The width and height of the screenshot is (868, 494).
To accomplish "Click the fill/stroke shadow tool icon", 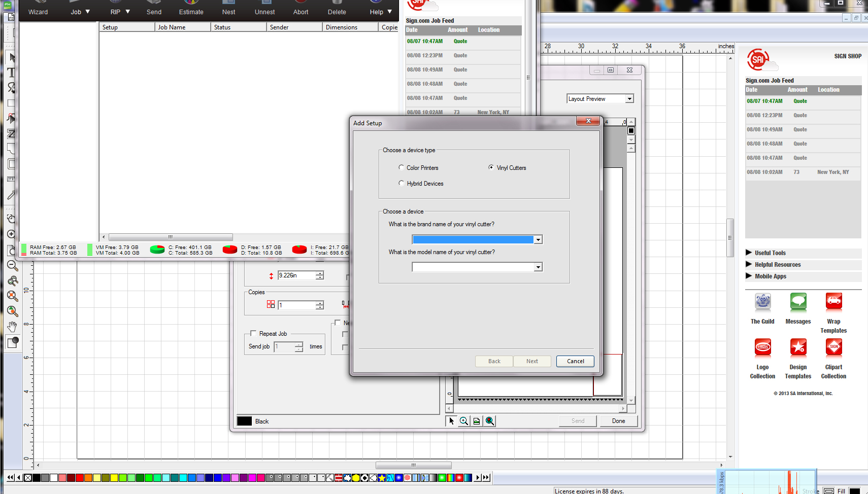I will click(x=13, y=342).
